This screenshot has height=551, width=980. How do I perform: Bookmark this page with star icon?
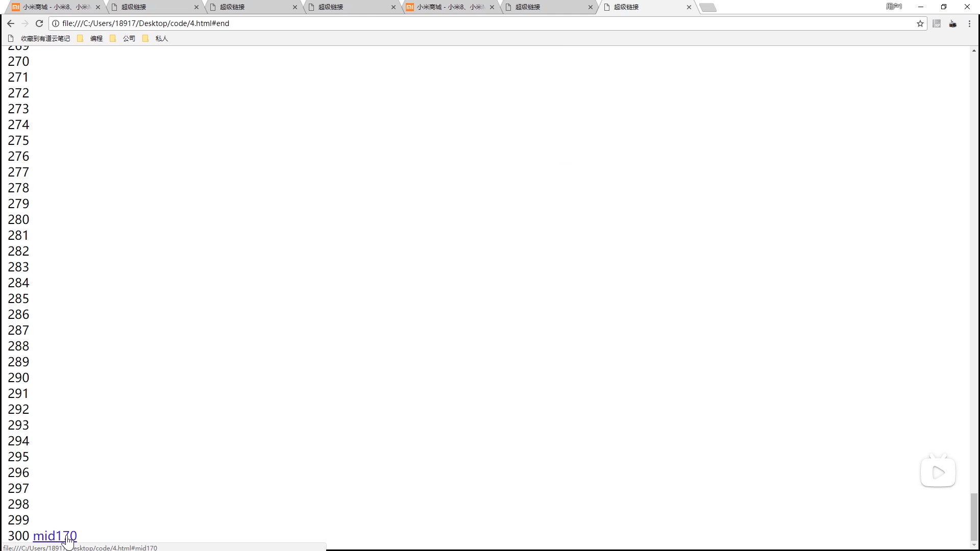(x=920, y=23)
